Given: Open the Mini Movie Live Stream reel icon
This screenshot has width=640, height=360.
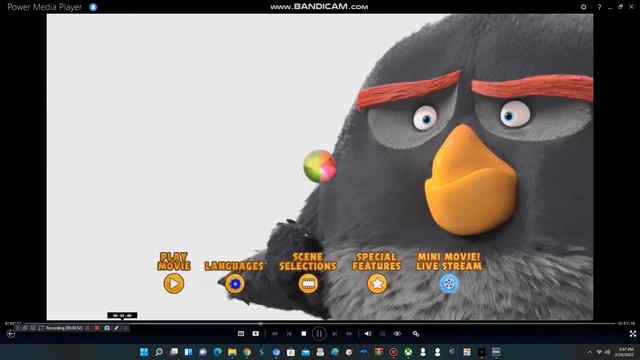Looking at the screenshot, I should point(449,283).
